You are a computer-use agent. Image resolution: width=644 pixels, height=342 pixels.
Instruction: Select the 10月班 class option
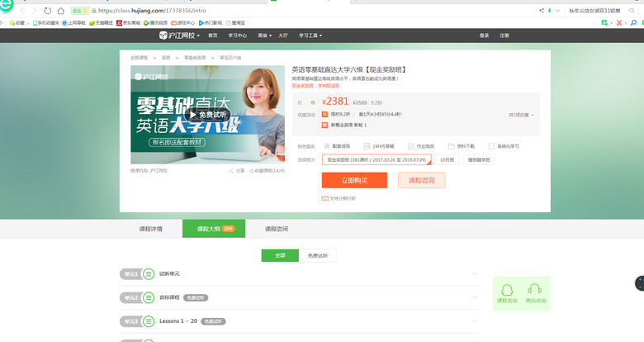pos(447,159)
